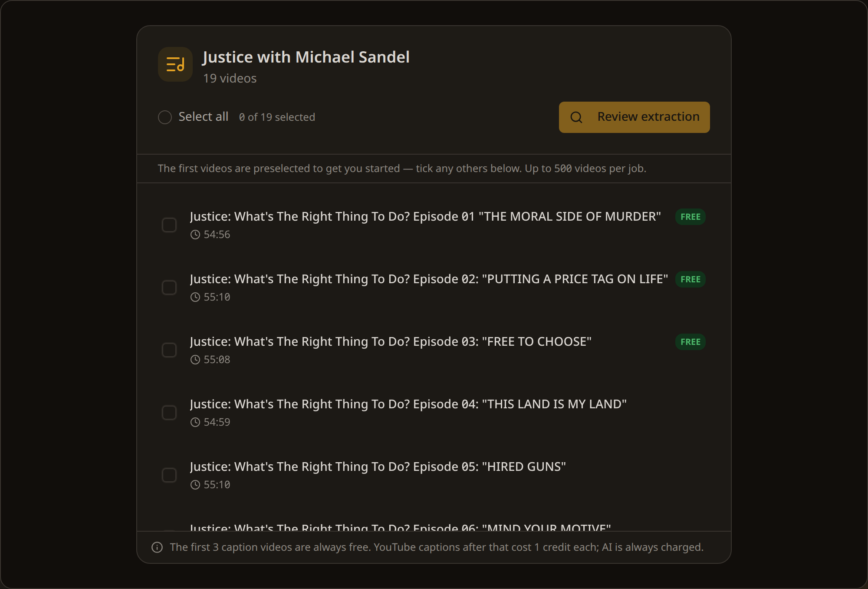Image resolution: width=868 pixels, height=589 pixels.
Task: Click the info icon in the footer note
Action: (157, 547)
